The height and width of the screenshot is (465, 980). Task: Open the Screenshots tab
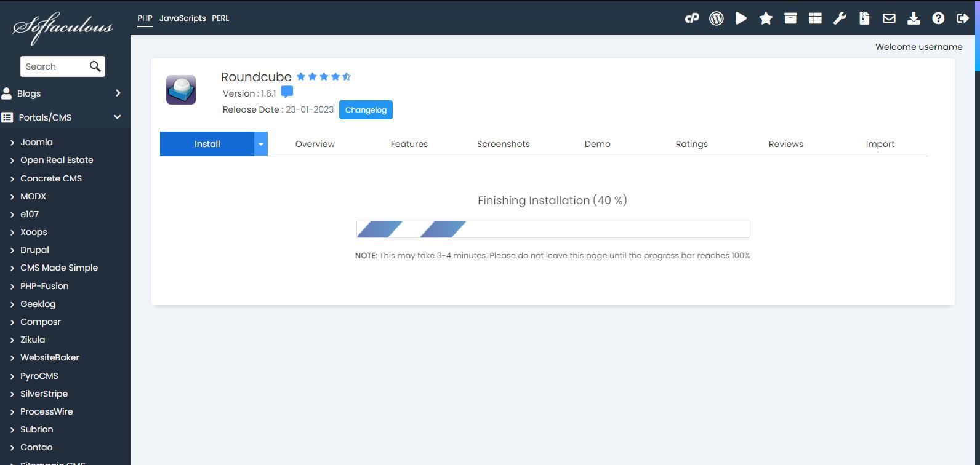tap(503, 144)
